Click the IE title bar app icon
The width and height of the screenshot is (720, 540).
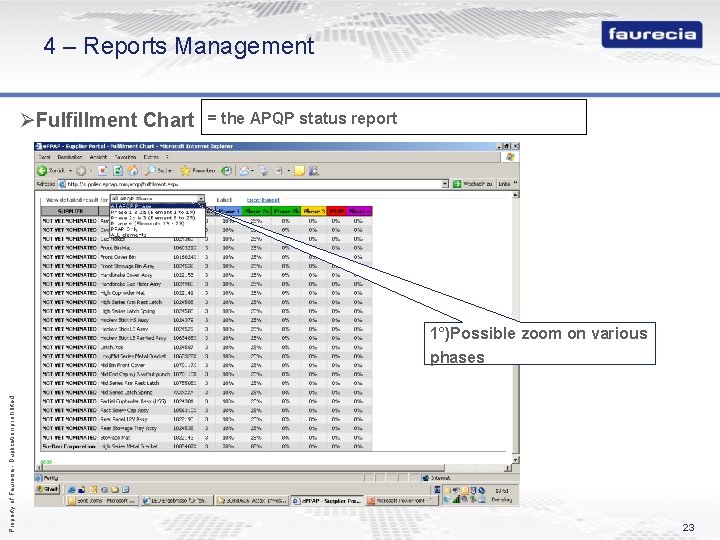click(x=39, y=146)
